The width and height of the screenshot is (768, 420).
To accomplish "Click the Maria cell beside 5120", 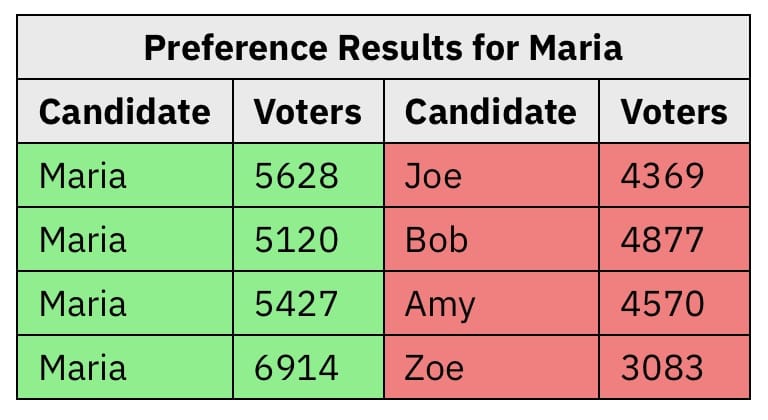I will (125, 240).
